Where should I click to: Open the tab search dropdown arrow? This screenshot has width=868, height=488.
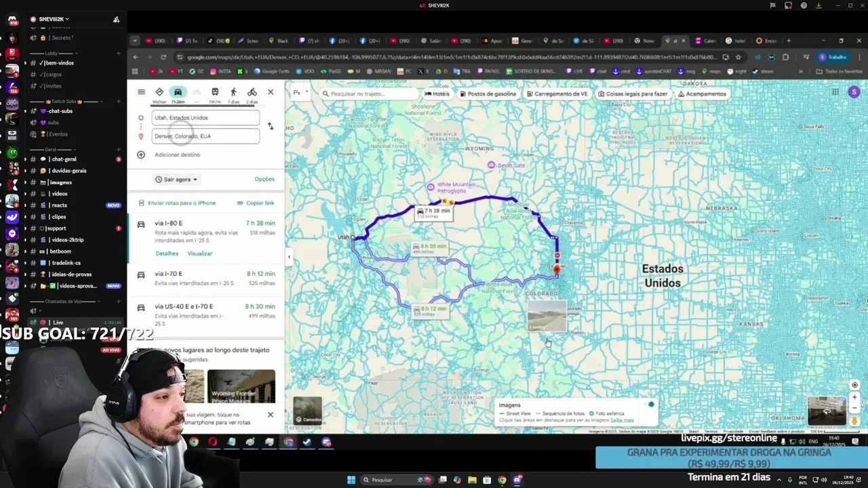coord(135,41)
